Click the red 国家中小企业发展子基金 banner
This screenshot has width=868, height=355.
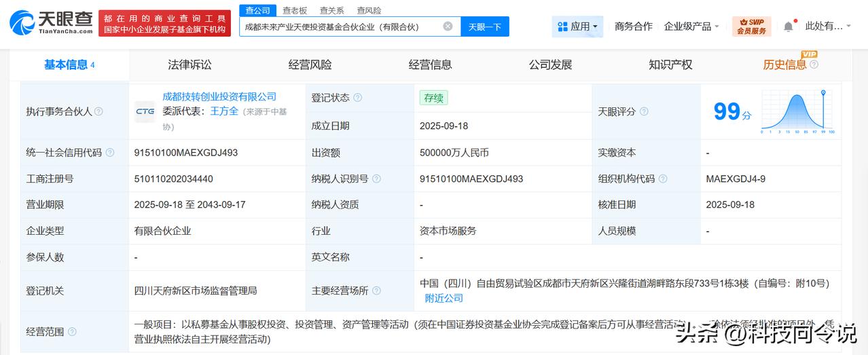pos(164,23)
